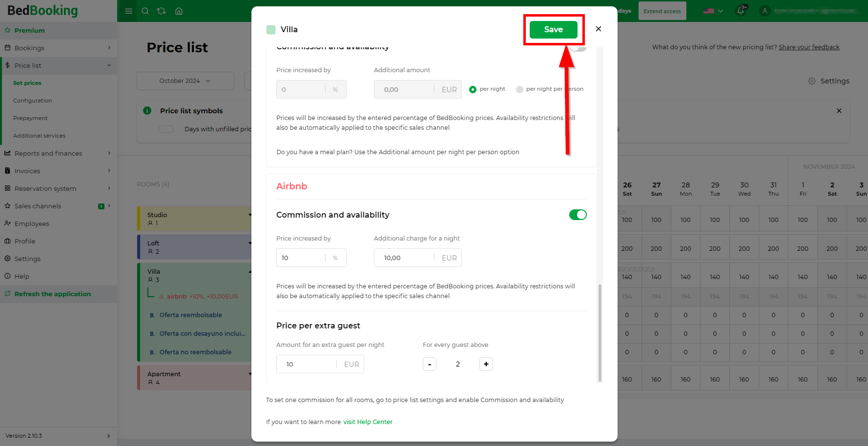Click the Reports and finances chart icon

(x=8, y=153)
